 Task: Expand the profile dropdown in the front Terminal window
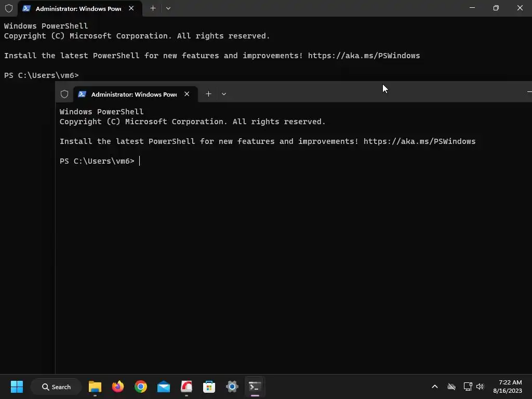tap(224, 94)
